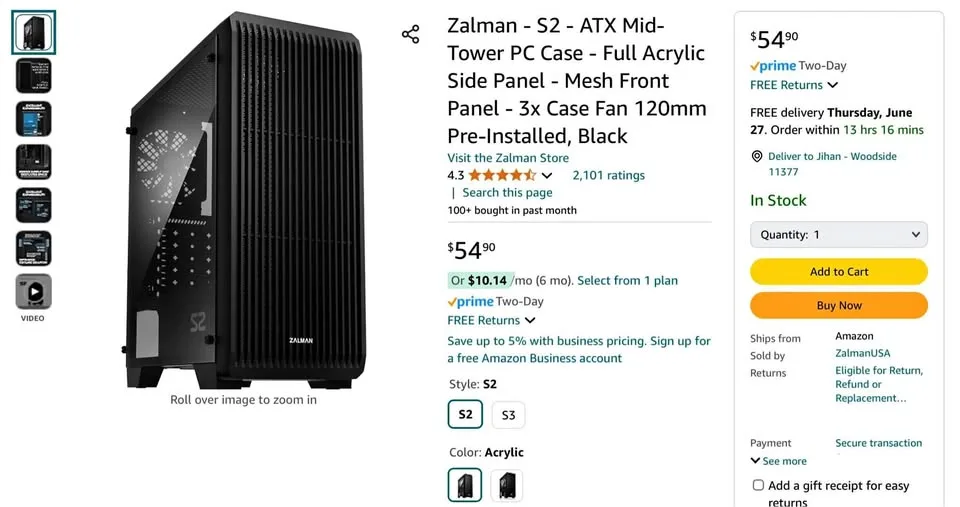Click the share icon beside product image
Viewport: 960px width, 507px height.
tap(410, 35)
